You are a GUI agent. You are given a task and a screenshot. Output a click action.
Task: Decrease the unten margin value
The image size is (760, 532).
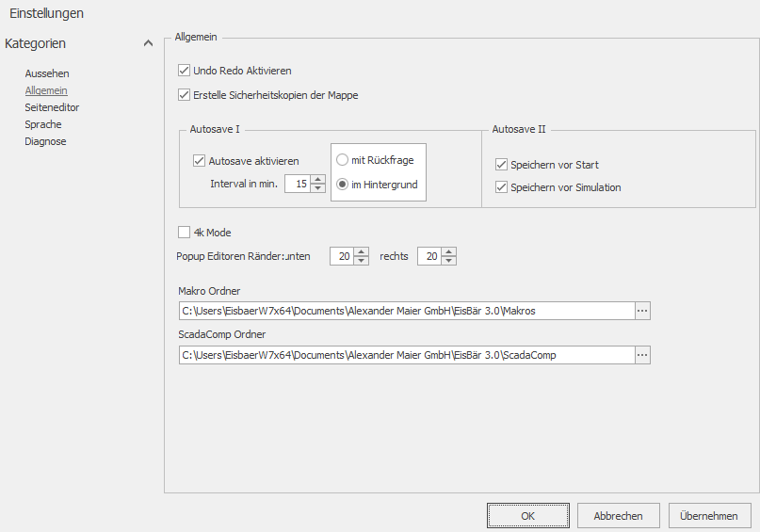click(x=361, y=260)
